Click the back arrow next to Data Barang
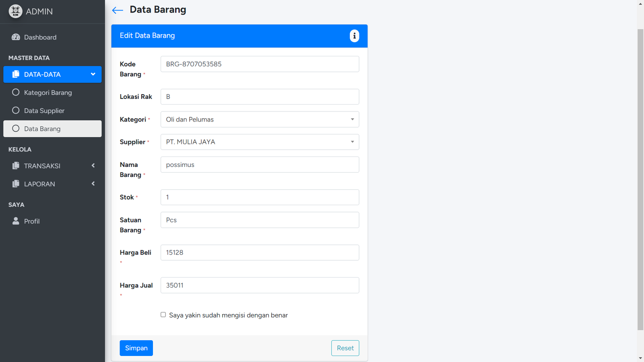This screenshot has height=362, width=644. [x=118, y=10]
